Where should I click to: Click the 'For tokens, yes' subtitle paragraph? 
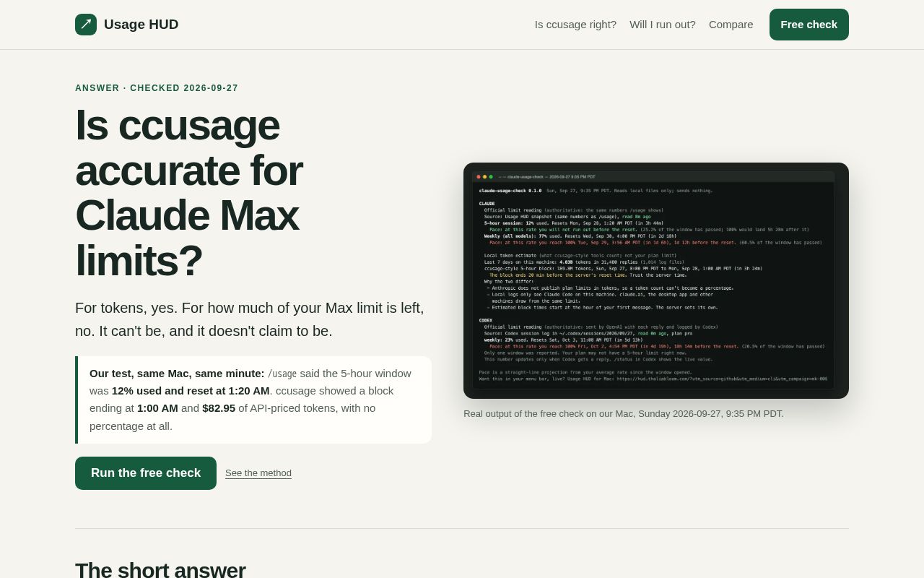click(x=250, y=319)
